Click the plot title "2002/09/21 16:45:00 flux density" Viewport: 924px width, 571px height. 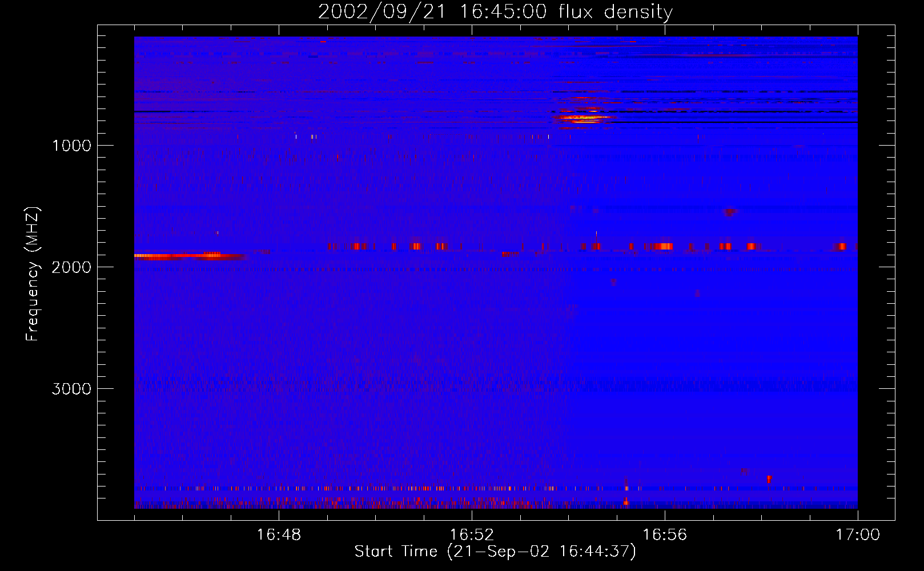(495, 11)
